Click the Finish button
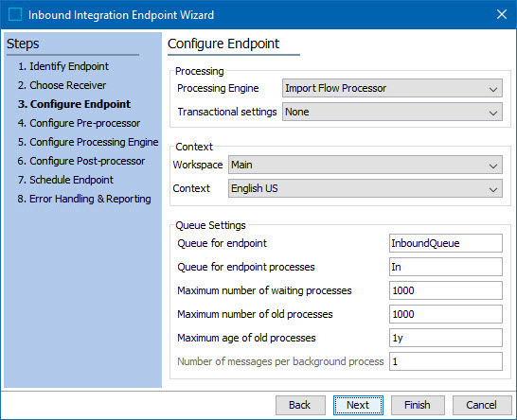This screenshot has width=517, height=420. 418,405
